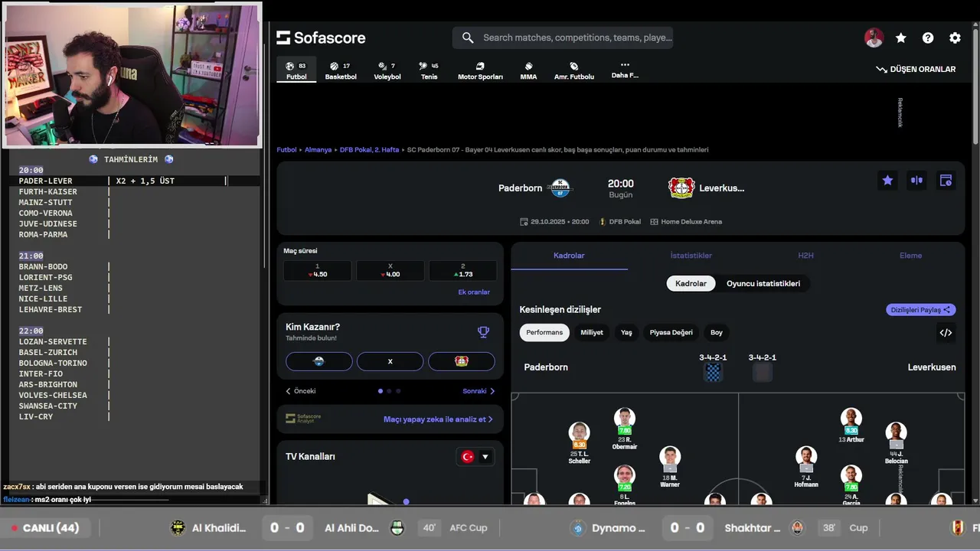Go to Futbol breadcrumb
This screenshot has height=551, width=980.
click(x=286, y=150)
